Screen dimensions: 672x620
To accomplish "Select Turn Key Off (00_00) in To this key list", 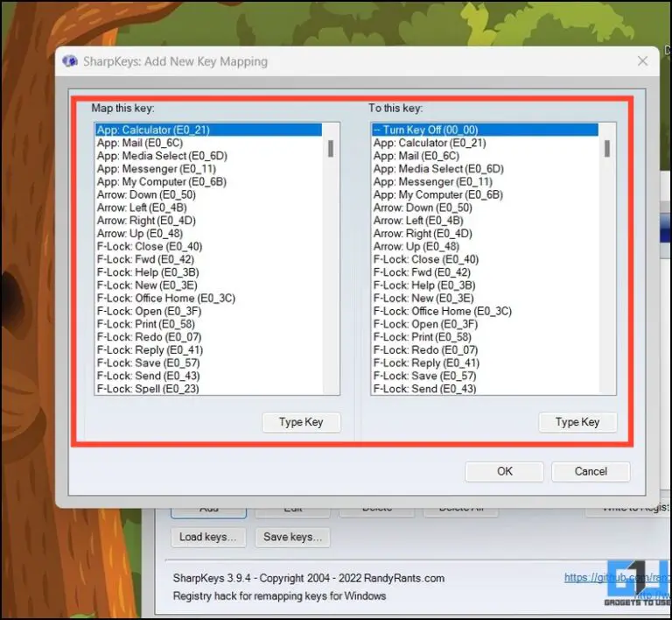I will (485, 130).
